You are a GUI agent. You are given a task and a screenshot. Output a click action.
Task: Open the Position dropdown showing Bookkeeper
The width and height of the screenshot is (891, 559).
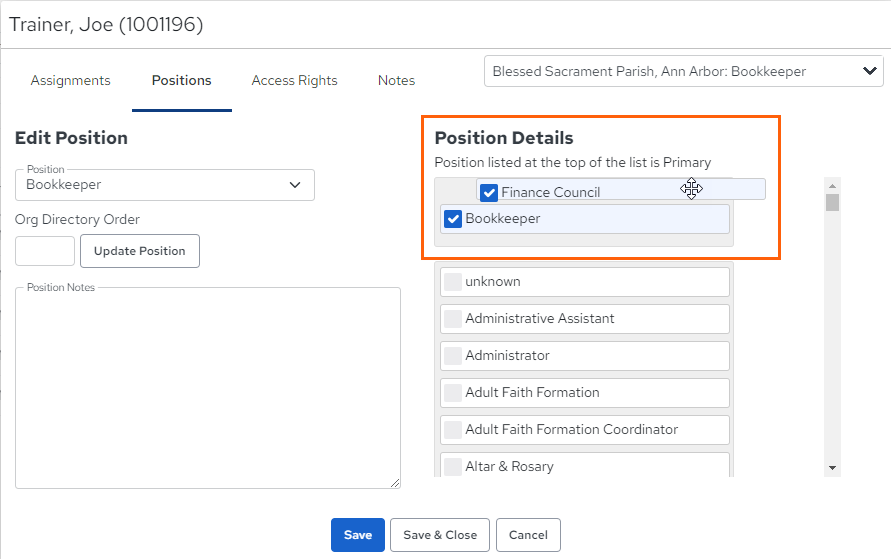(165, 185)
